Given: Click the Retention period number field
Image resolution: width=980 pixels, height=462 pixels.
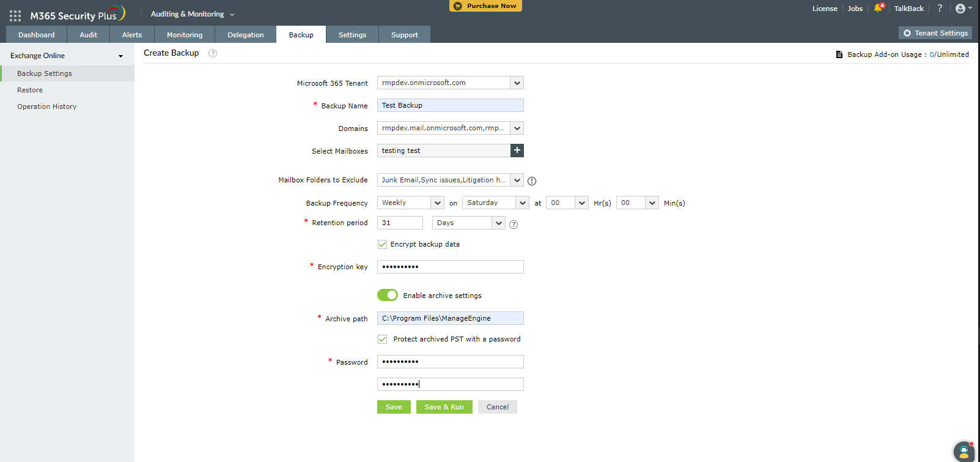Looking at the screenshot, I should (400, 223).
